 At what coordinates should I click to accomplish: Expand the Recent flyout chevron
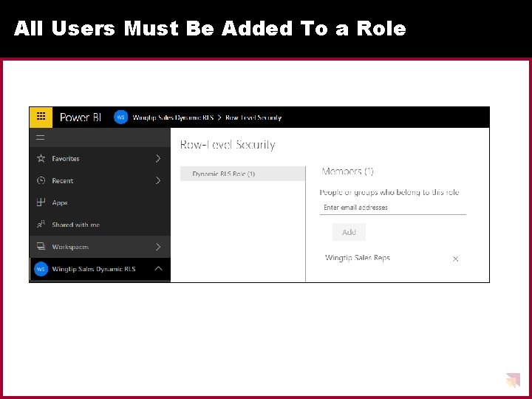pyautogui.click(x=158, y=180)
